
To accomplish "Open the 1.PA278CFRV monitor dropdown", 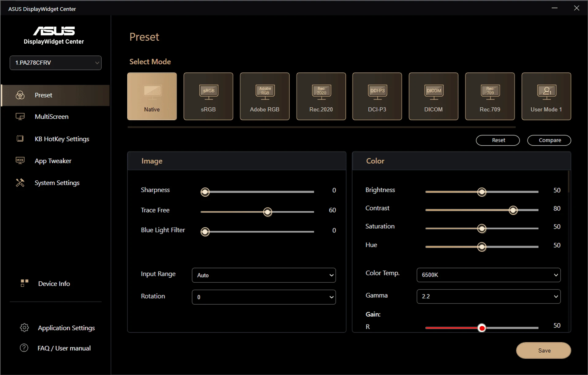I will pyautogui.click(x=55, y=63).
